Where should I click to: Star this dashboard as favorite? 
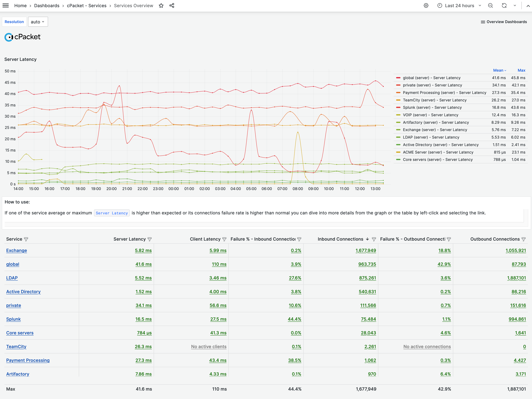pyautogui.click(x=161, y=5)
